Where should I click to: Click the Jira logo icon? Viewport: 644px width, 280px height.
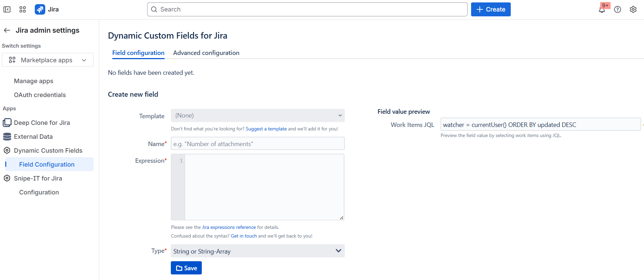tap(40, 9)
